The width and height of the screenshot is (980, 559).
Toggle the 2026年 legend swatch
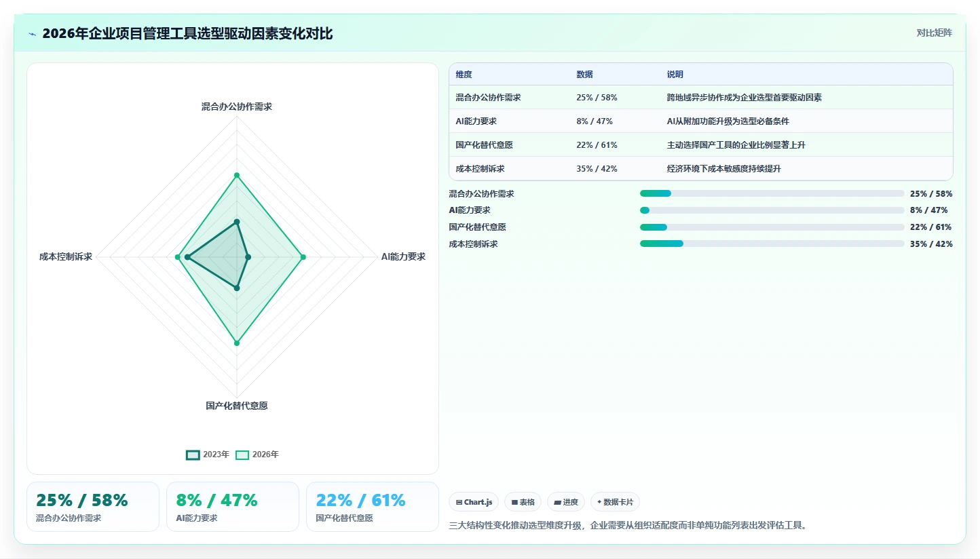(x=242, y=455)
